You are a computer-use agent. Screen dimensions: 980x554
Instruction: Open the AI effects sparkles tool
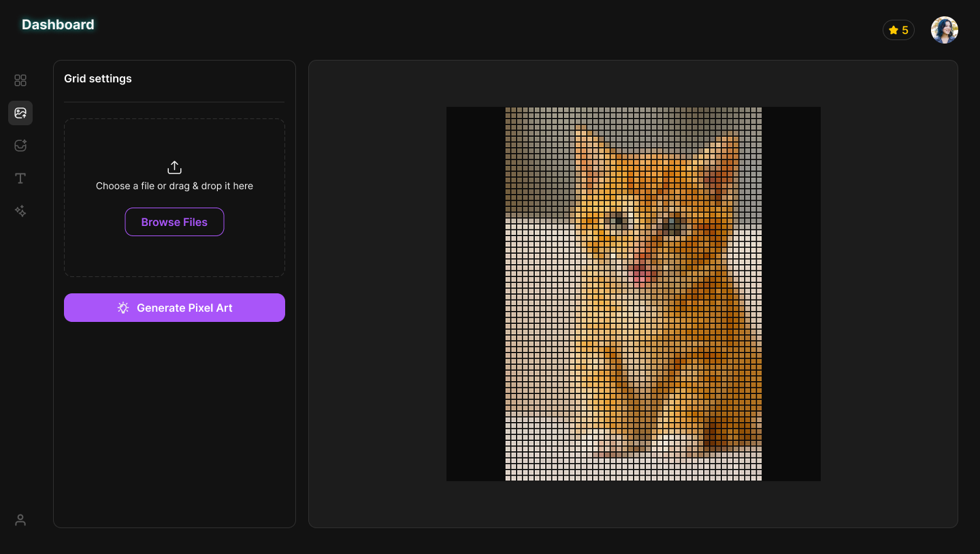coord(20,211)
